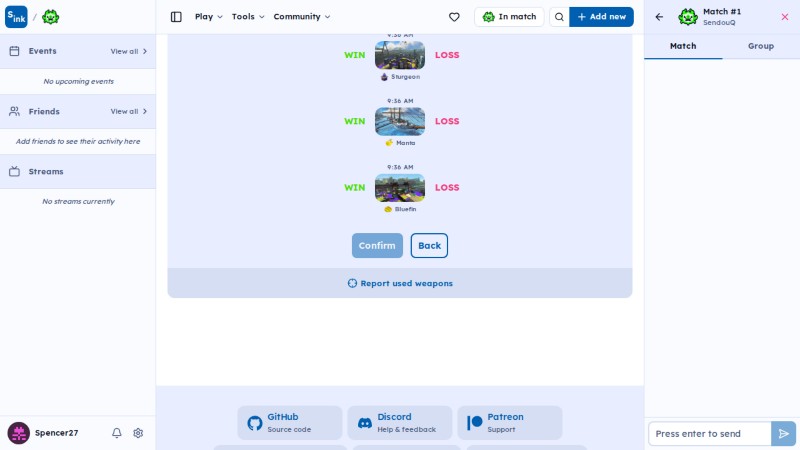The height and width of the screenshot is (450, 800).
Task: Click the Add new button
Action: [x=602, y=17]
